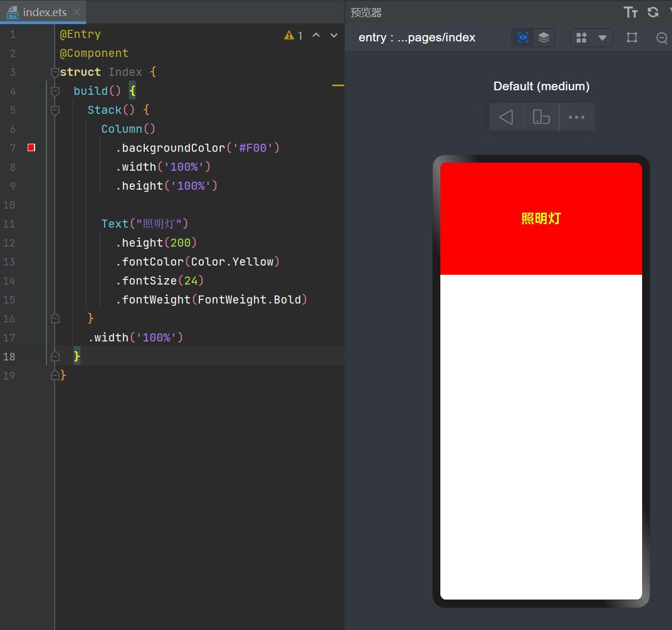Click '.width' on line 17
The image size is (672, 630).
[109, 338]
